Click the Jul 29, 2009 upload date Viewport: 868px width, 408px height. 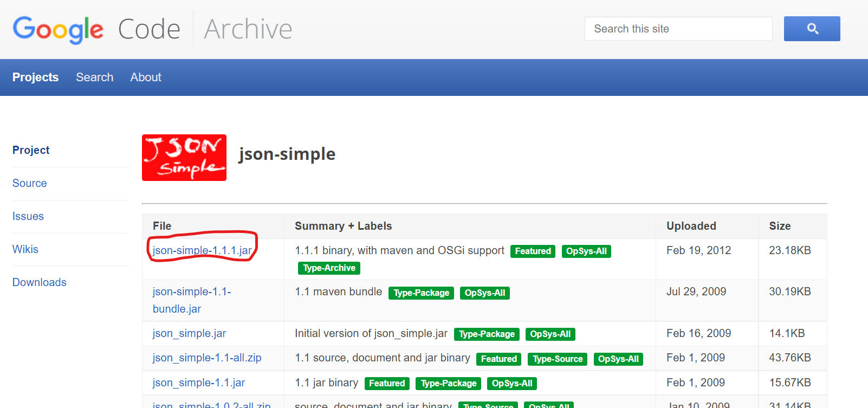(x=696, y=292)
